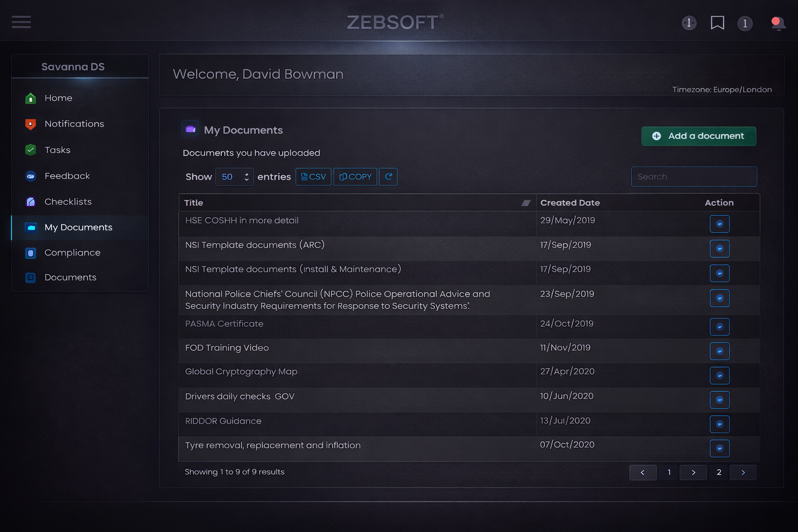This screenshot has width=798, height=532.
Task: Open action for FOD Training Video
Action: tap(720, 351)
